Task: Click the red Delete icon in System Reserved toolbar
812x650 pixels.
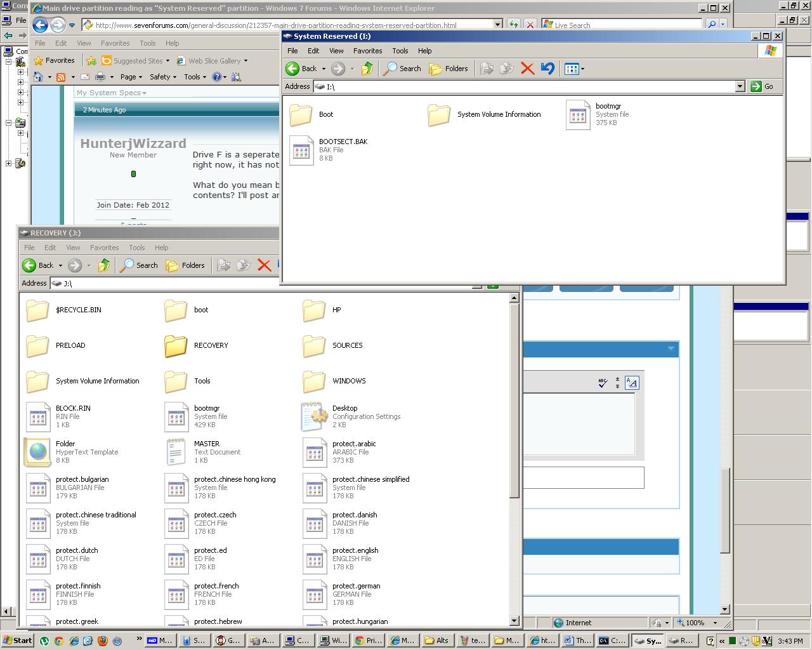Action: [527, 69]
